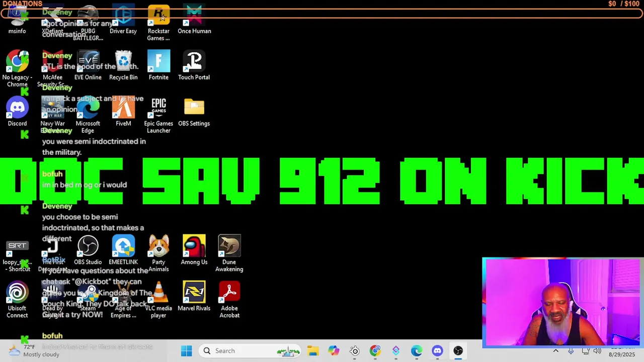Launch EVE Online from the desktop

[x=88, y=65]
